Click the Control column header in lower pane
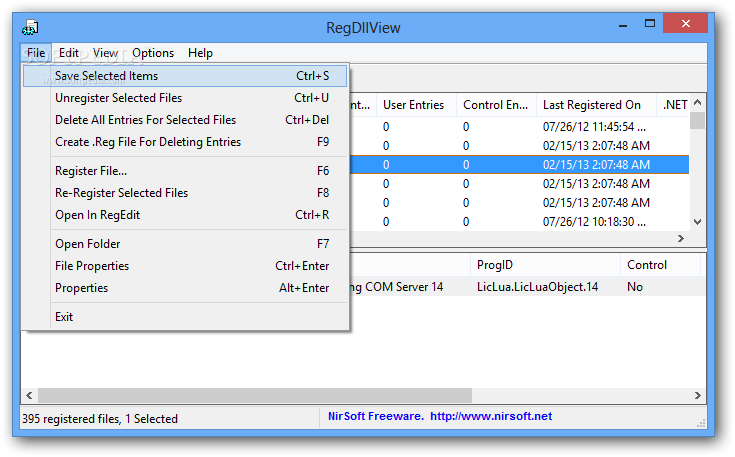This screenshot has height=457, width=735. [x=660, y=265]
